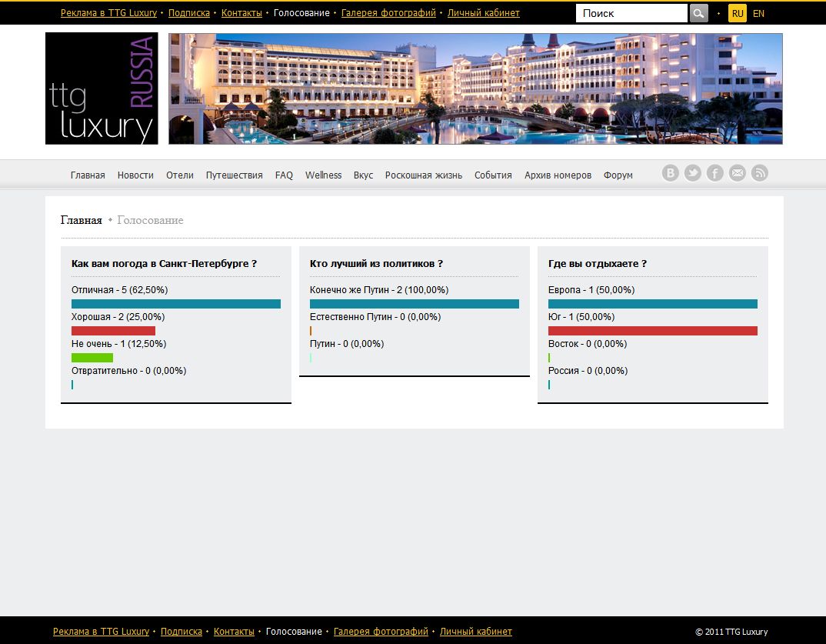Image resolution: width=826 pixels, height=644 pixels.
Task: Open the Facebook social icon
Action: click(x=714, y=173)
